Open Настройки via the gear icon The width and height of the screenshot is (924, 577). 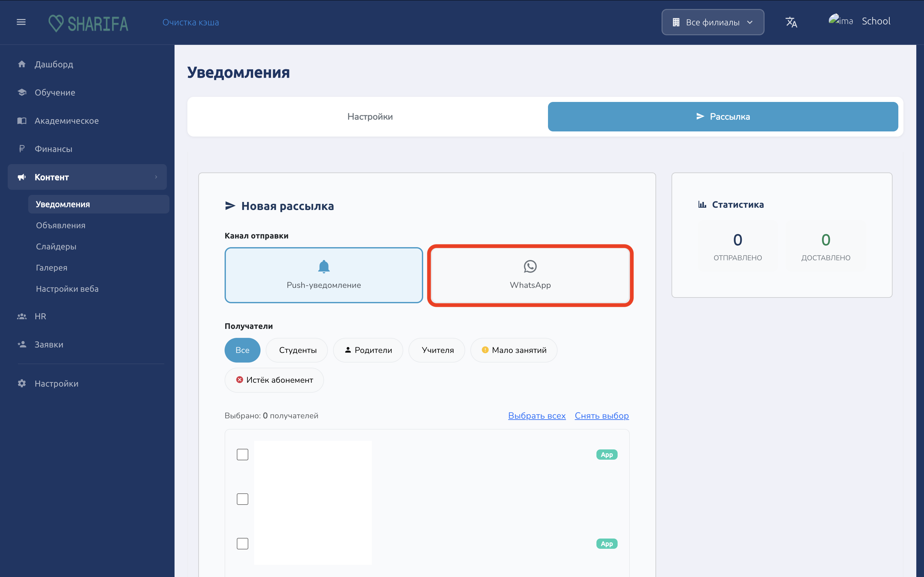coord(22,383)
